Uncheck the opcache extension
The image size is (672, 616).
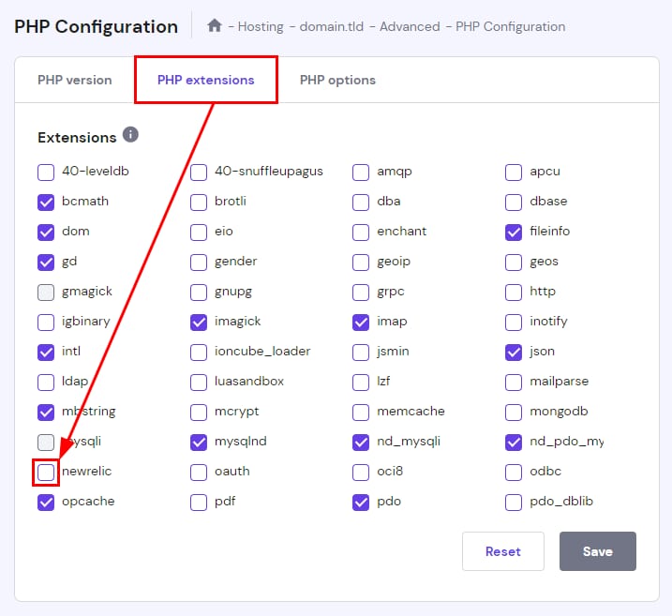[46, 502]
